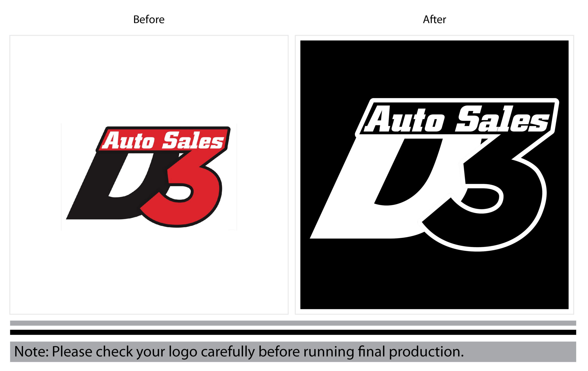Click the word "Auto" in the After logo
The image size is (588, 371).
tap(404, 120)
